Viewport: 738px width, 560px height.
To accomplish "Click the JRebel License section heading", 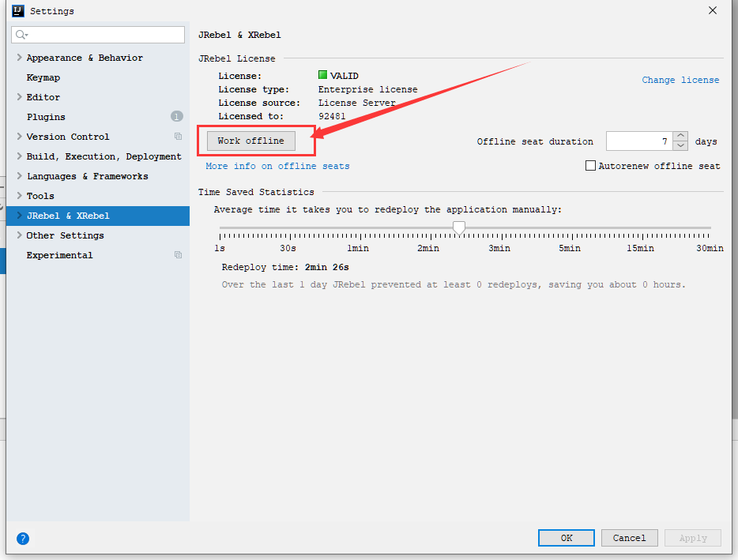I will [x=237, y=58].
